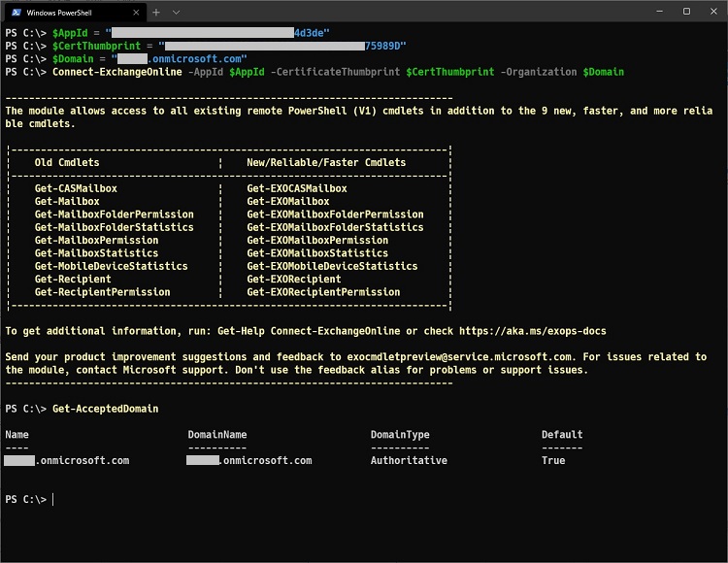Click Get-EXOMailboxFolderStatistics entry
The width and height of the screenshot is (728, 563).
335,227
